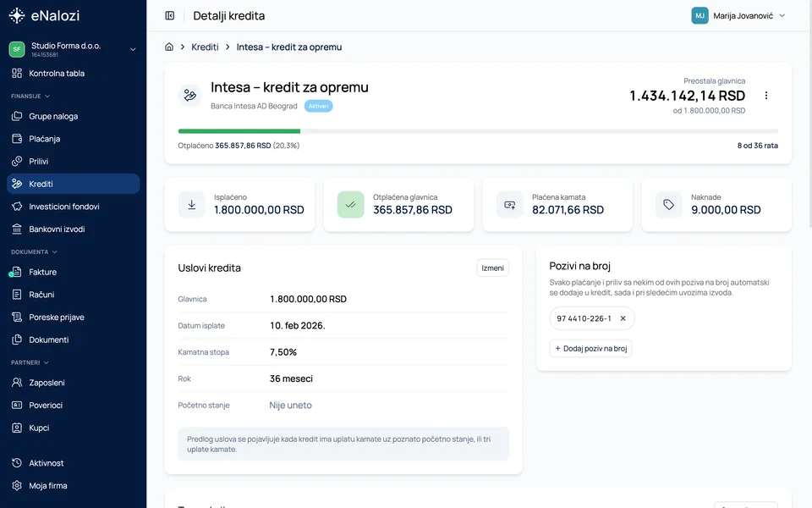Collapse the DOKUMENTA section

(34, 252)
